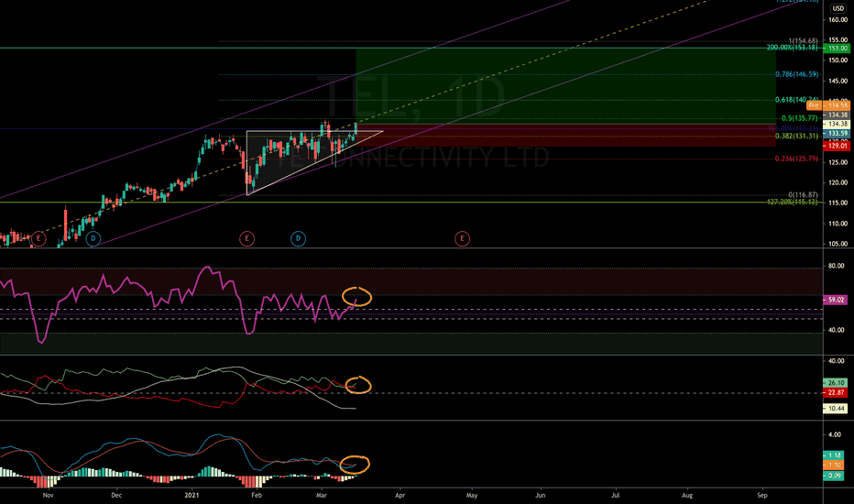This screenshot has width=854, height=504.
Task: Click the 80.00 RSI scale value
Action: (x=836, y=266)
